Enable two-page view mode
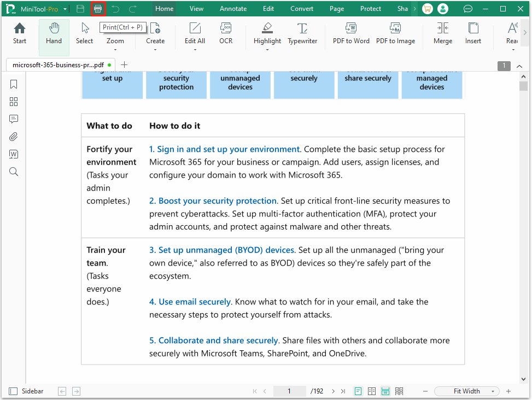 coord(372,391)
